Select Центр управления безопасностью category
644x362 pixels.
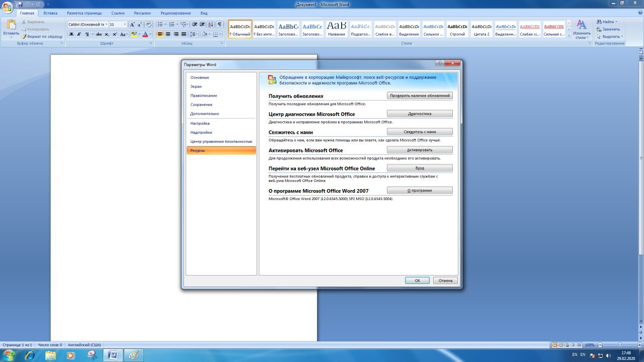[221, 141]
